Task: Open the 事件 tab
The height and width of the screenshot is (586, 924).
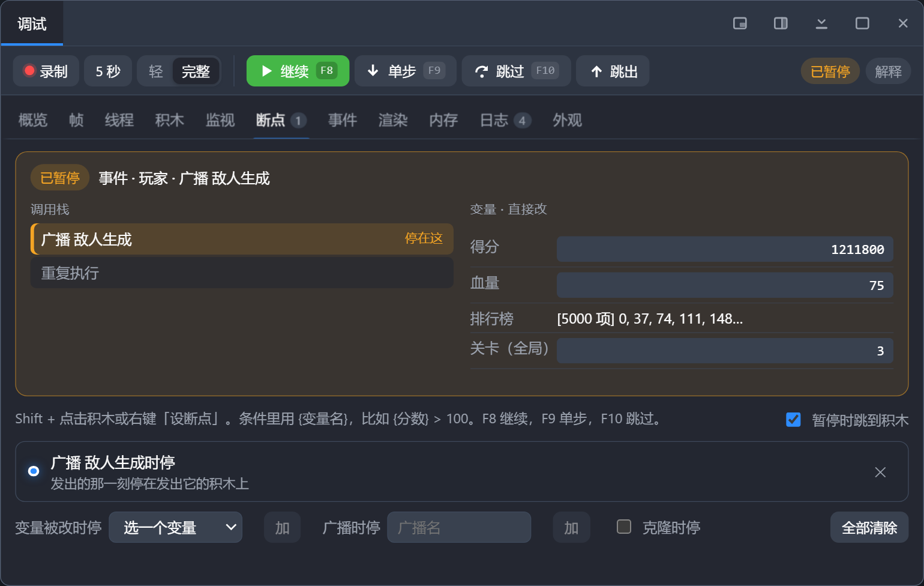Action: (x=343, y=120)
